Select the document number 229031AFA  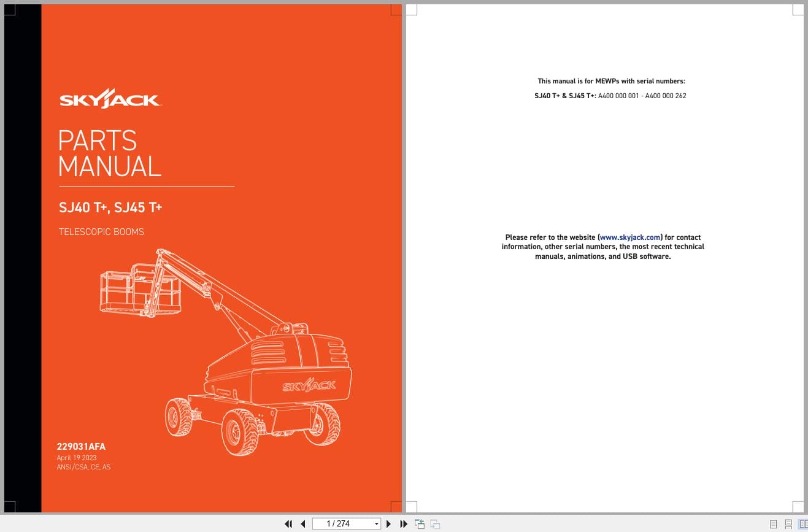(x=81, y=447)
